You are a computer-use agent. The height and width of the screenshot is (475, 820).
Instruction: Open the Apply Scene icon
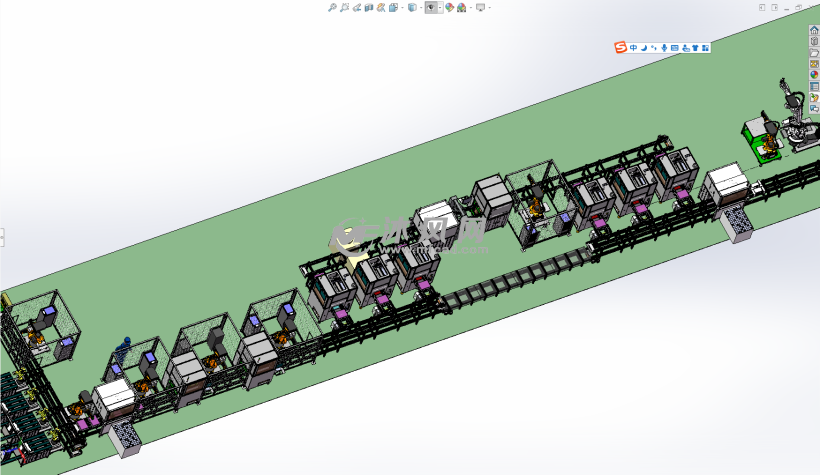coord(461,7)
